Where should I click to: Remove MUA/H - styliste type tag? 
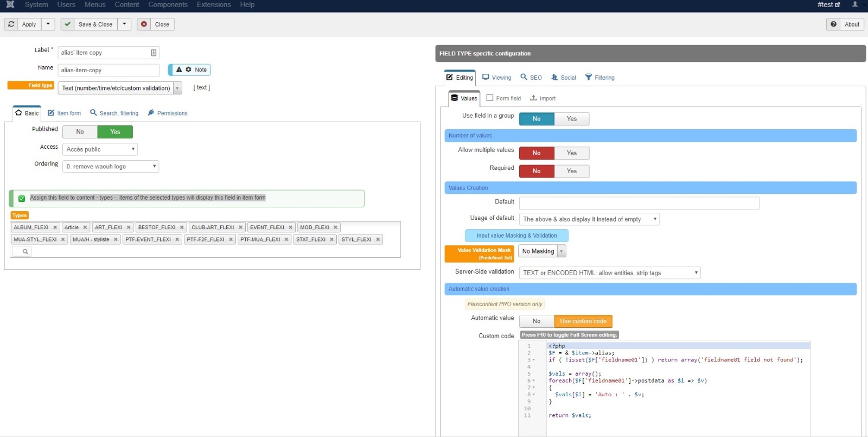[116, 239]
